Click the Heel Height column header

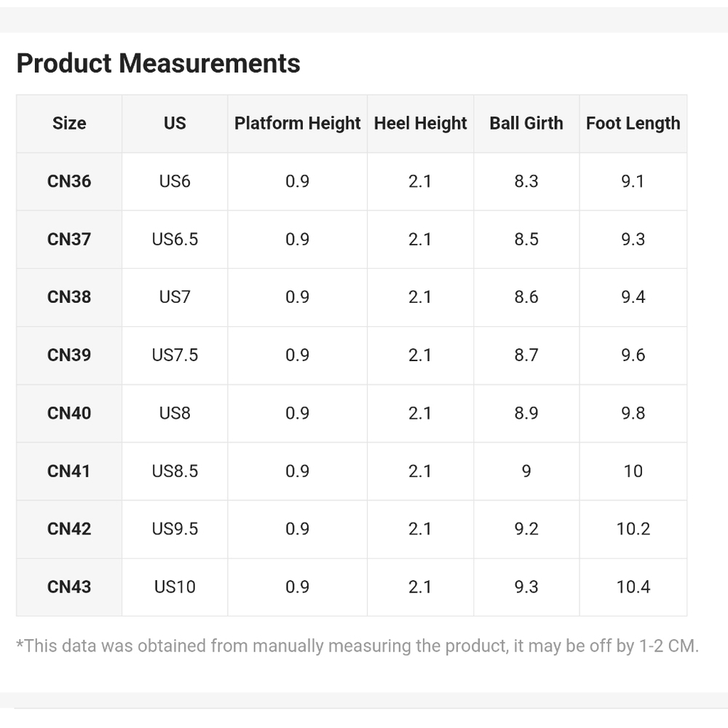pyautogui.click(x=420, y=124)
